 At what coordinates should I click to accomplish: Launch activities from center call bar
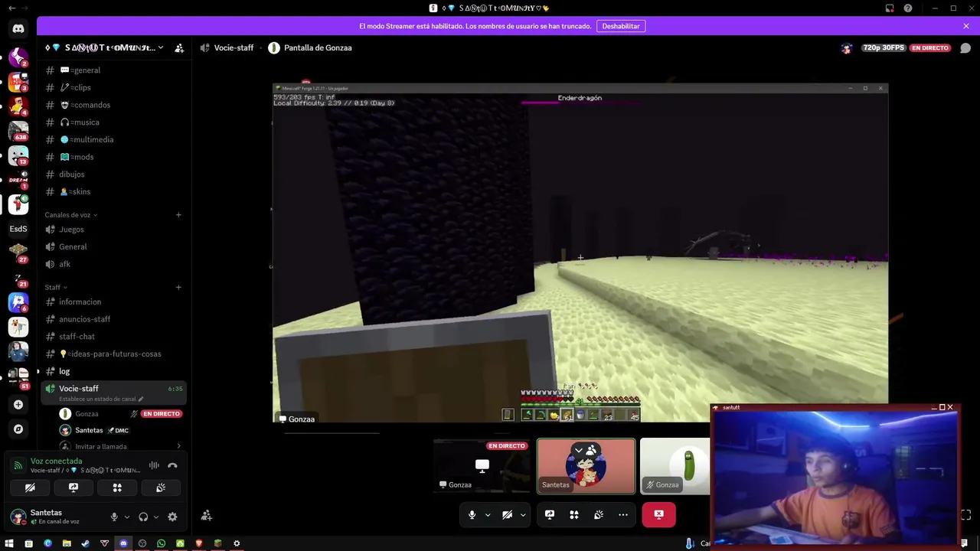[x=574, y=515]
